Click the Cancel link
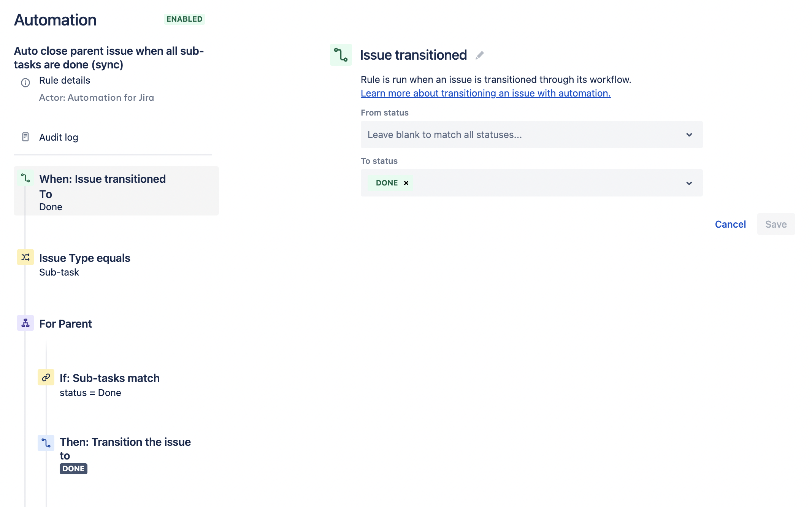The height and width of the screenshot is (507, 812). [x=730, y=224]
